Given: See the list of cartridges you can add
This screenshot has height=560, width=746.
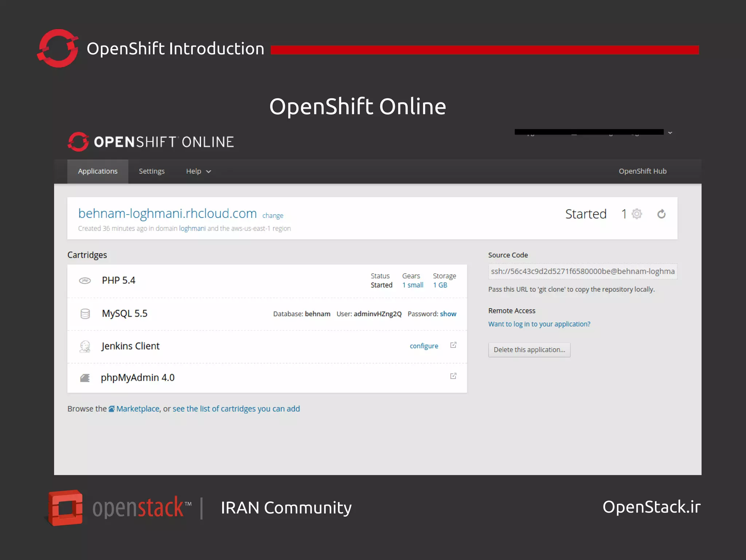Looking at the screenshot, I should (x=236, y=409).
